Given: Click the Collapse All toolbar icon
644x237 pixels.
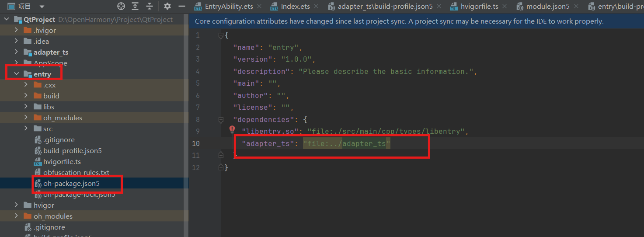Looking at the screenshot, I should click(x=150, y=6).
